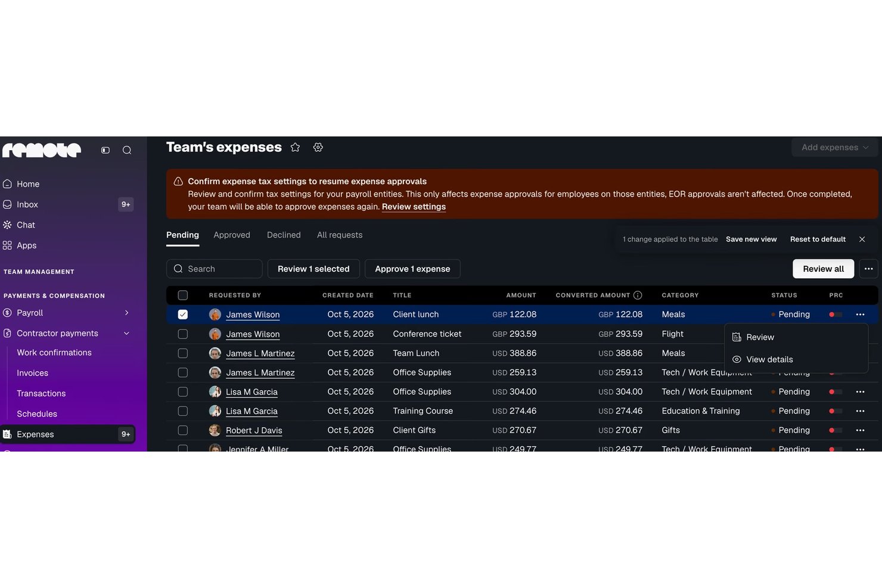Click Reset to default
The width and height of the screenshot is (882, 588).
click(x=818, y=239)
